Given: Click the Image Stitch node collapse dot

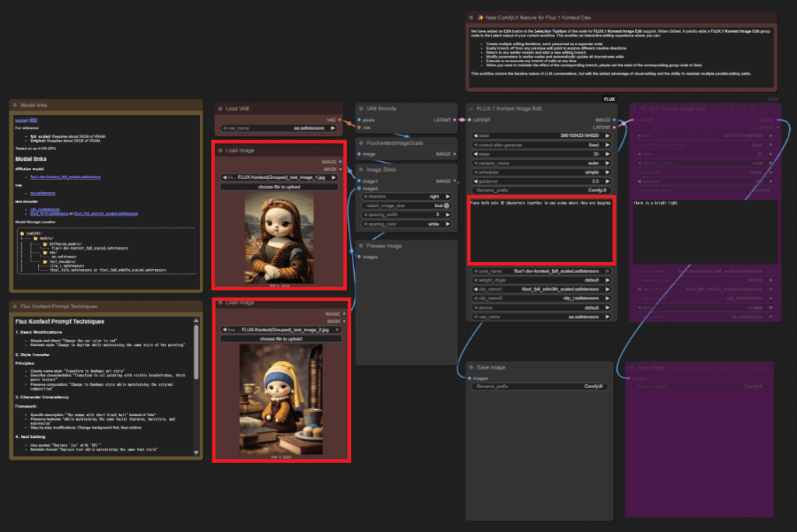Looking at the screenshot, I should (x=361, y=170).
